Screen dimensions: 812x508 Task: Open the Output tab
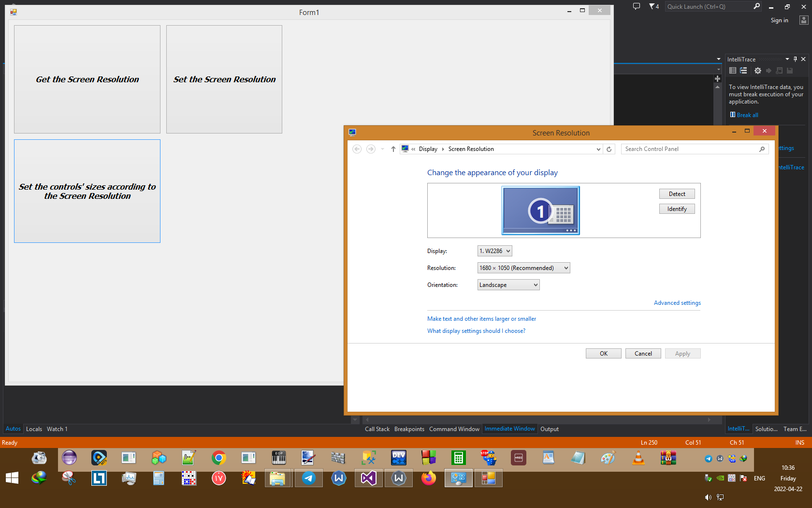pos(550,429)
